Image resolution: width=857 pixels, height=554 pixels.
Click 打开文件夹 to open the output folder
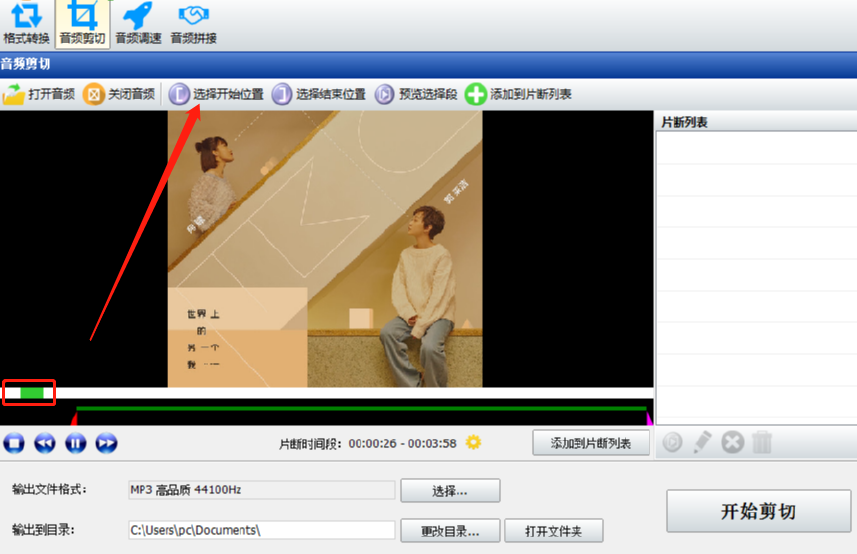(x=554, y=531)
